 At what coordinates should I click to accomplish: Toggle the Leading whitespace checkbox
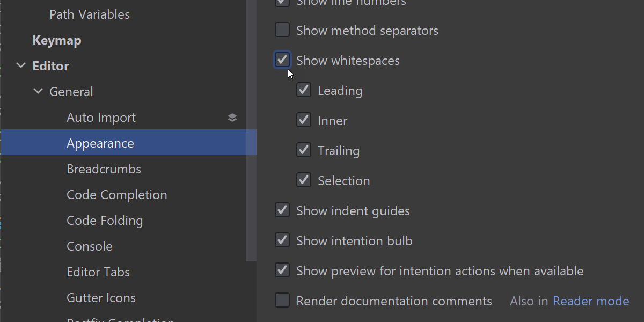pyautogui.click(x=304, y=90)
